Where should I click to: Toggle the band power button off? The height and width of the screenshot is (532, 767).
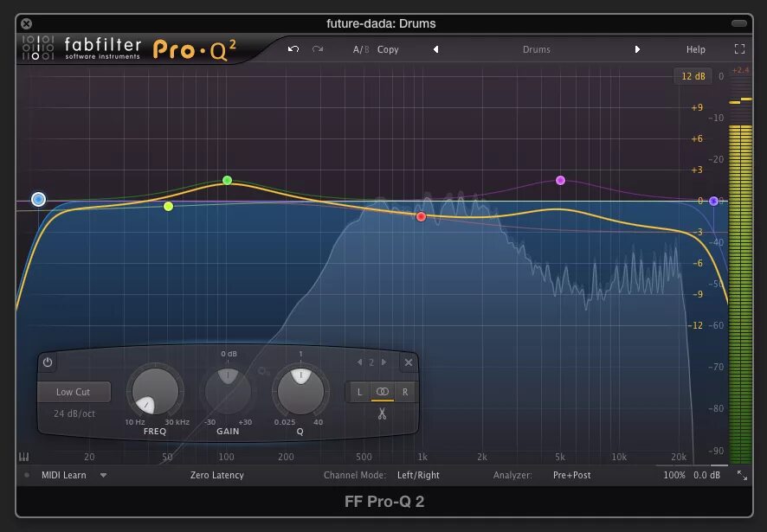(48, 362)
